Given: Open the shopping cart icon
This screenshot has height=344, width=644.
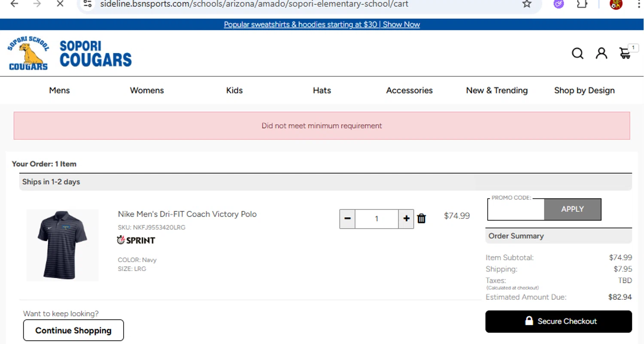Looking at the screenshot, I should click(x=625, y=53).
